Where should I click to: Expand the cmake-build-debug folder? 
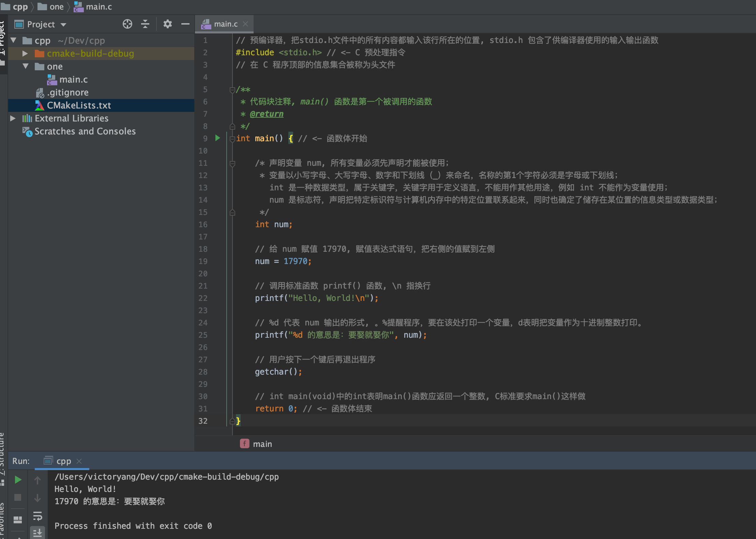coord(25,54)
